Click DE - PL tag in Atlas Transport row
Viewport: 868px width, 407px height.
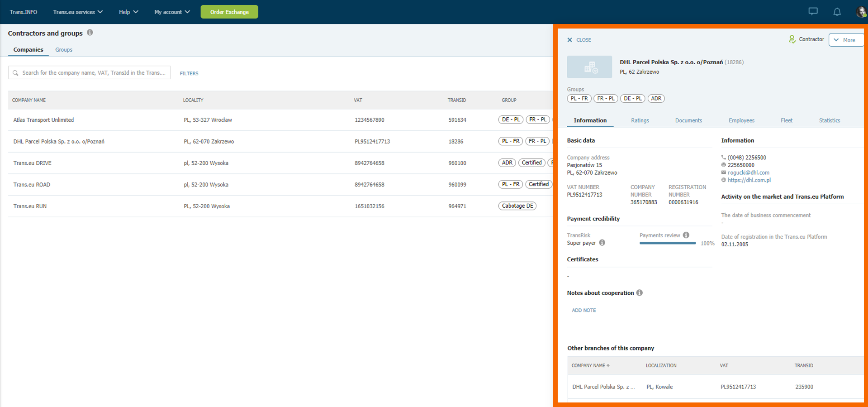click(511, 120)
